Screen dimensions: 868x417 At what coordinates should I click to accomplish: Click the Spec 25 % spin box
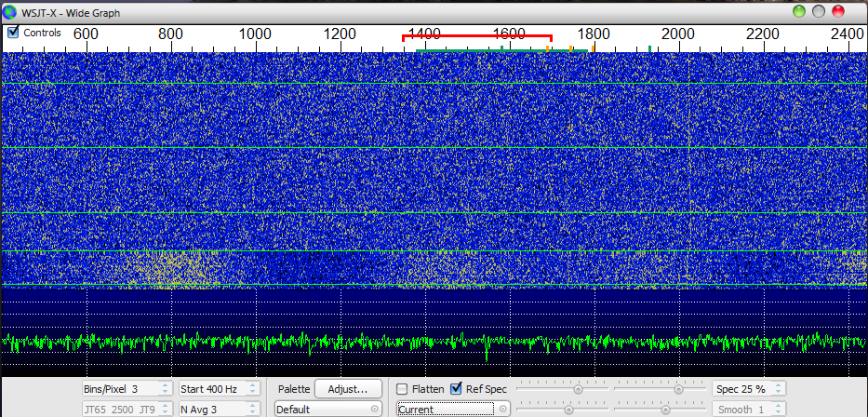(749, 388)
